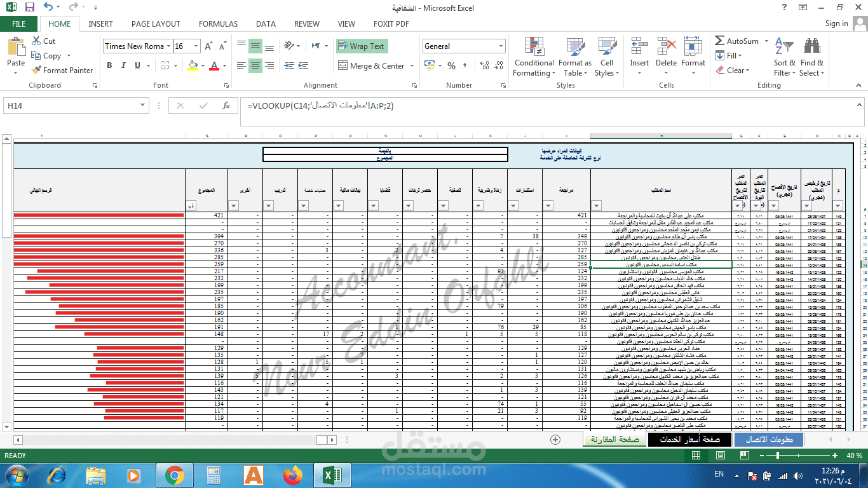This screenshot has width=868, height=488.
Task: Click the Sign in link
Action: 836,24
